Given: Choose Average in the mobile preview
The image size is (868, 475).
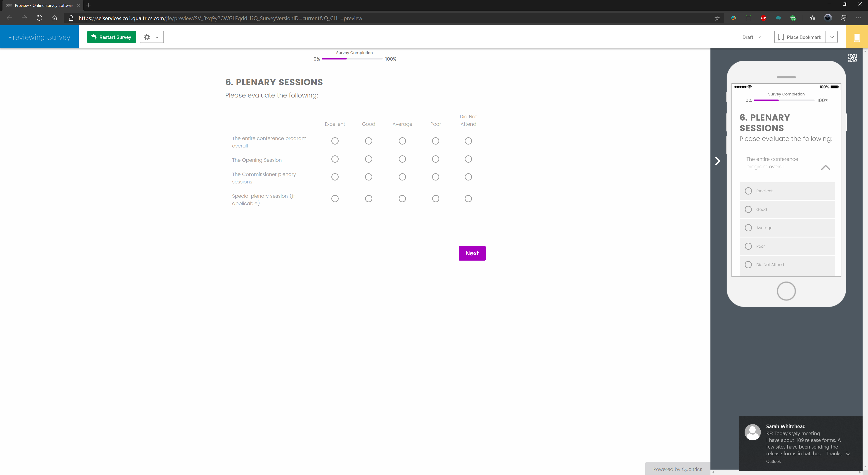Looking at the screenshot, I should pos(748,228).
